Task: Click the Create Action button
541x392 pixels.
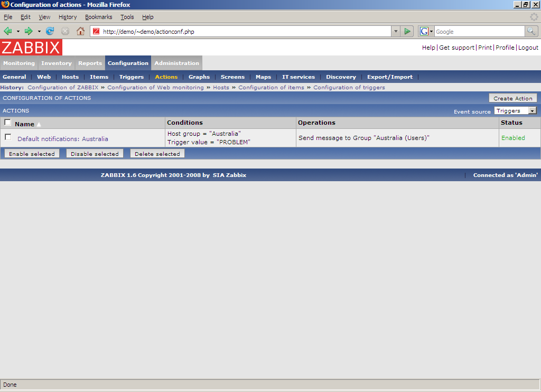Action: (512, 98)
